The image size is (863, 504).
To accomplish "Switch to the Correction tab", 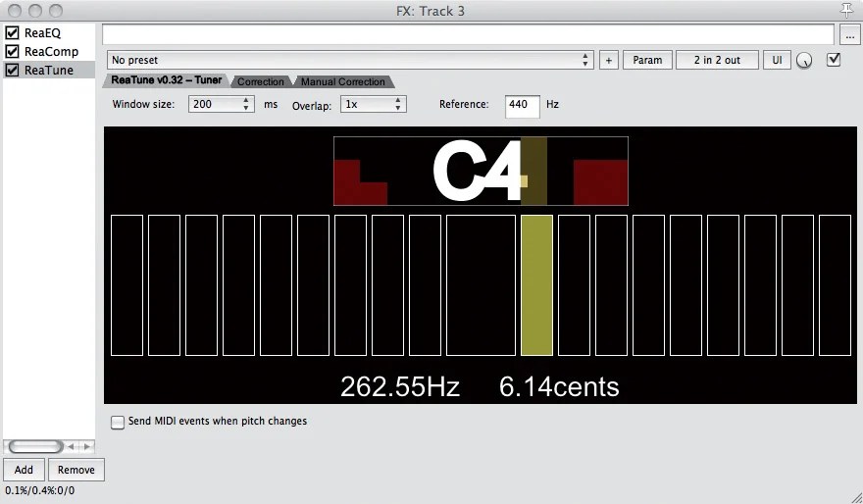I will (x=261, y=81).
